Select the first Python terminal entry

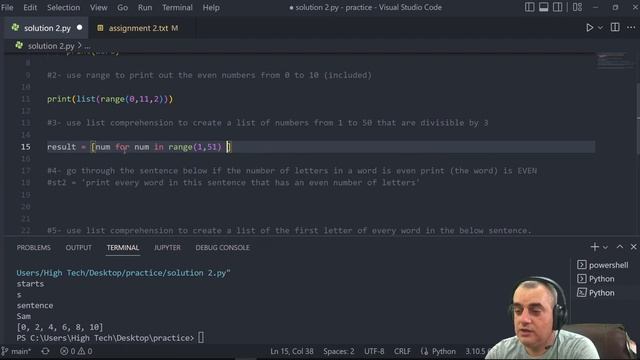(596, 279)
